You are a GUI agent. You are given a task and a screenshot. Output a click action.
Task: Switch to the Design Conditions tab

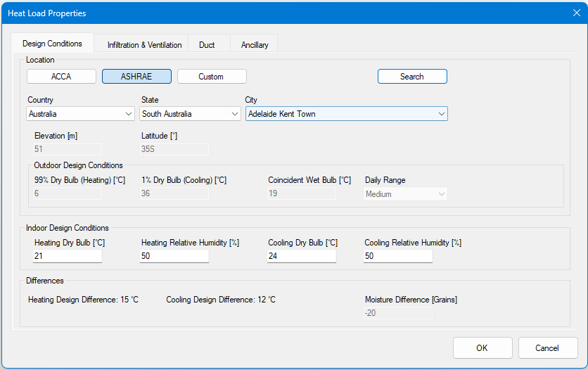(x=52, y=44)
